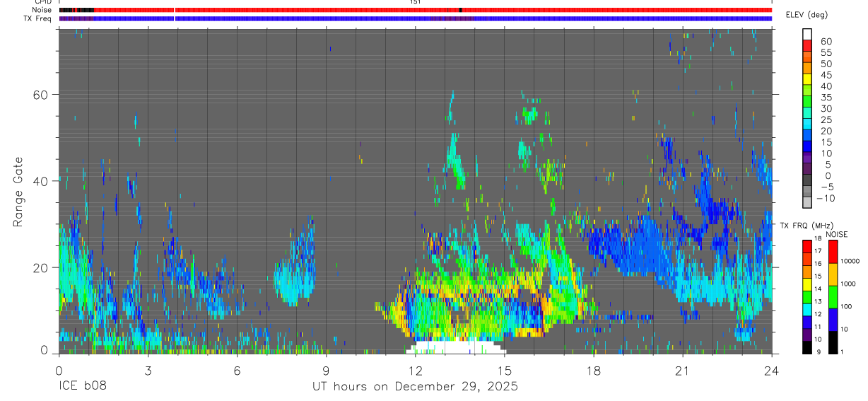Click the white top segment of ELEV color bar

[x=807, y=34]
